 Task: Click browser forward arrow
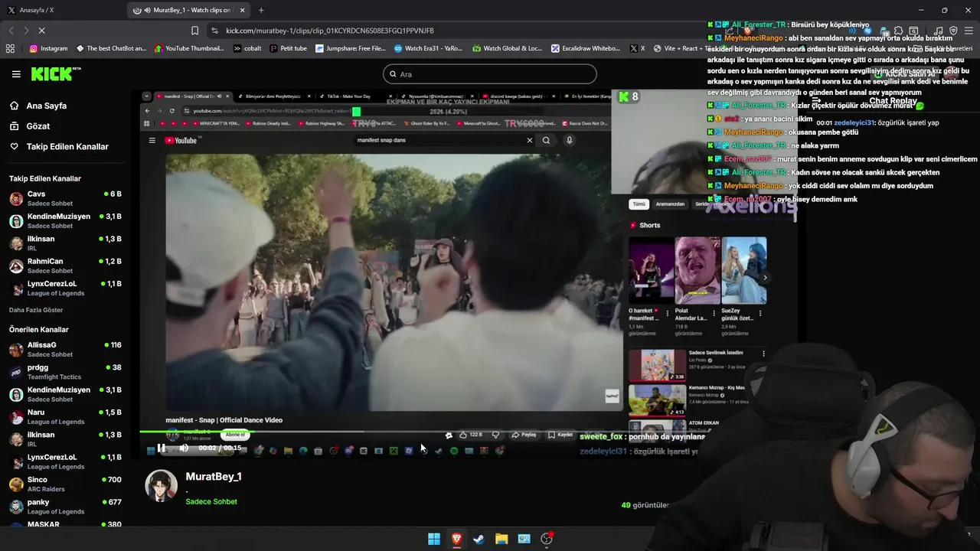pos(26,31)
